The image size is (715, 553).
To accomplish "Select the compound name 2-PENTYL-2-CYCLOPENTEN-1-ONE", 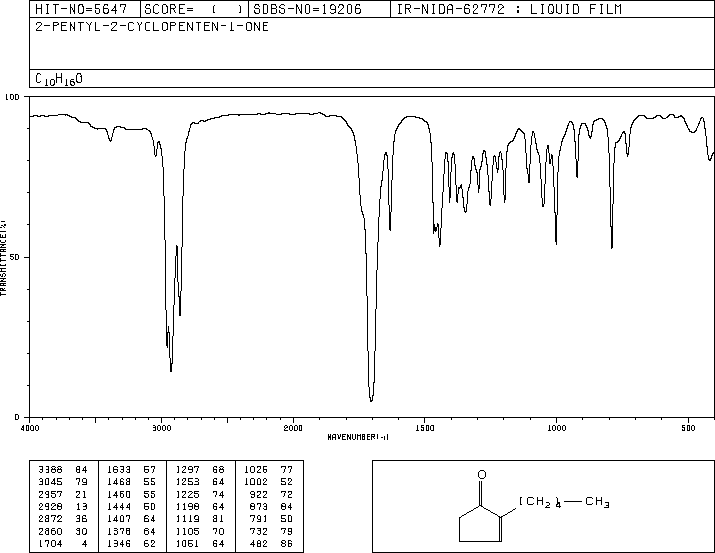I will click(152, 27).
